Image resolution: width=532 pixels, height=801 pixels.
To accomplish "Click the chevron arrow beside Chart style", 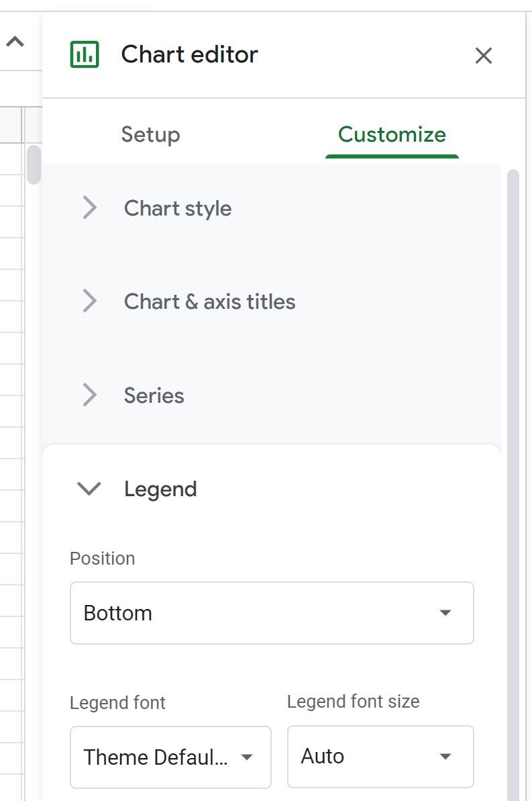I will tap(90, 208).
